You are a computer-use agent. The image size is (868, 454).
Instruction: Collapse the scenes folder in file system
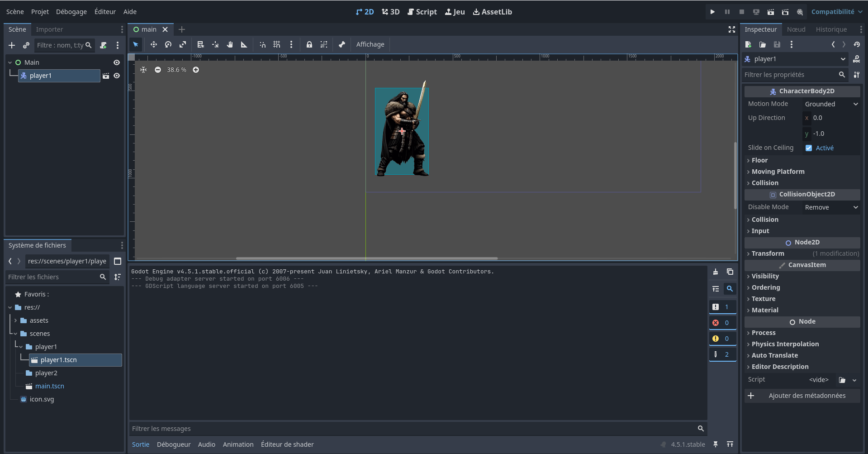(x=15, y=334)
